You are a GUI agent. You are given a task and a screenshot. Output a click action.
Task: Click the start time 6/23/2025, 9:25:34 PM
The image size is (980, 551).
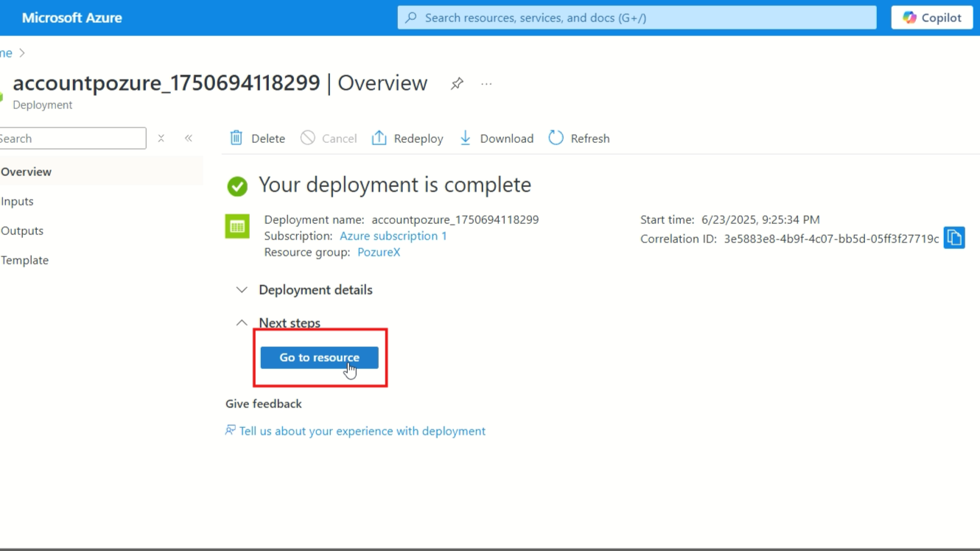point(760,220)
